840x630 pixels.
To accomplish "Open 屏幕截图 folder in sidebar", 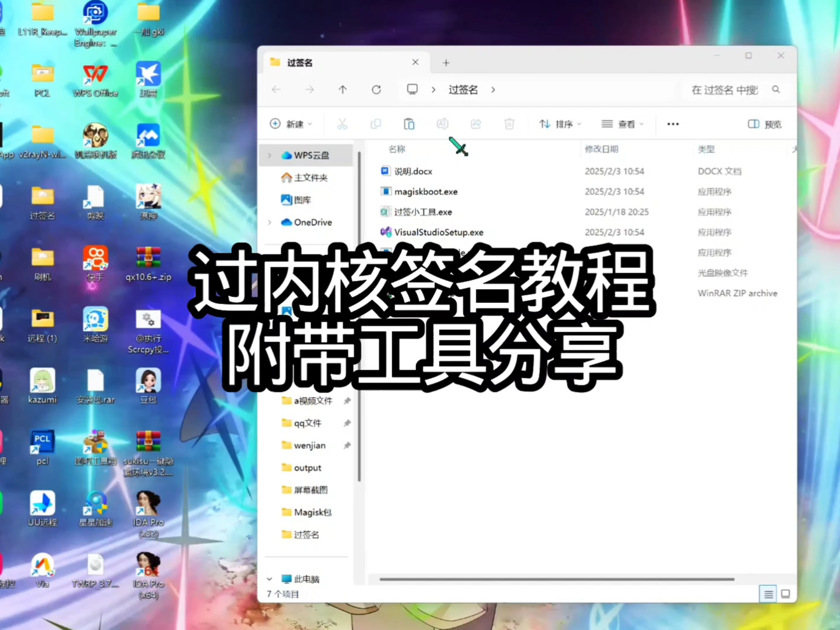I will click(x=305, y=490).
